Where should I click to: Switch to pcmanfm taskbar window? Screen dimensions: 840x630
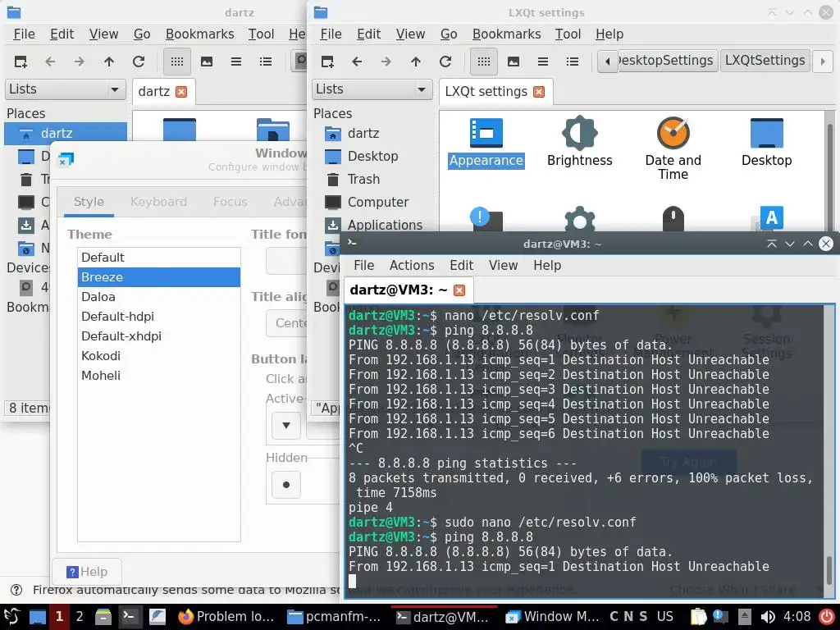coord(335,617)
